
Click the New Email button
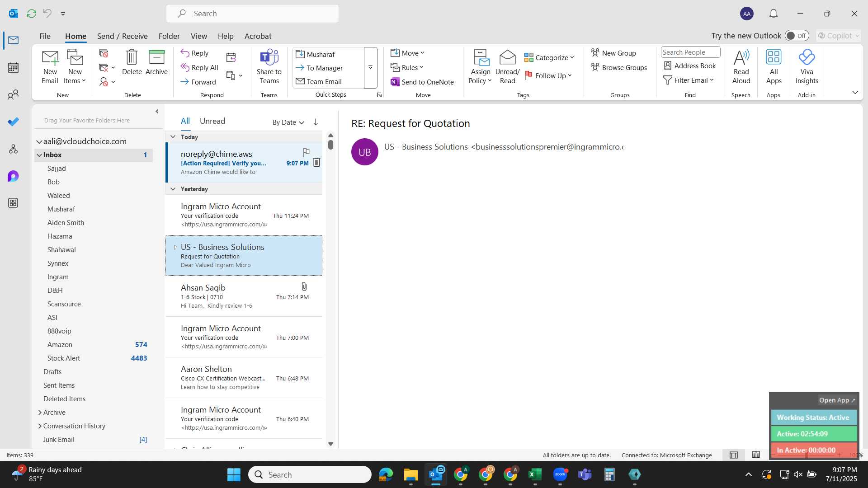point(50,67)
